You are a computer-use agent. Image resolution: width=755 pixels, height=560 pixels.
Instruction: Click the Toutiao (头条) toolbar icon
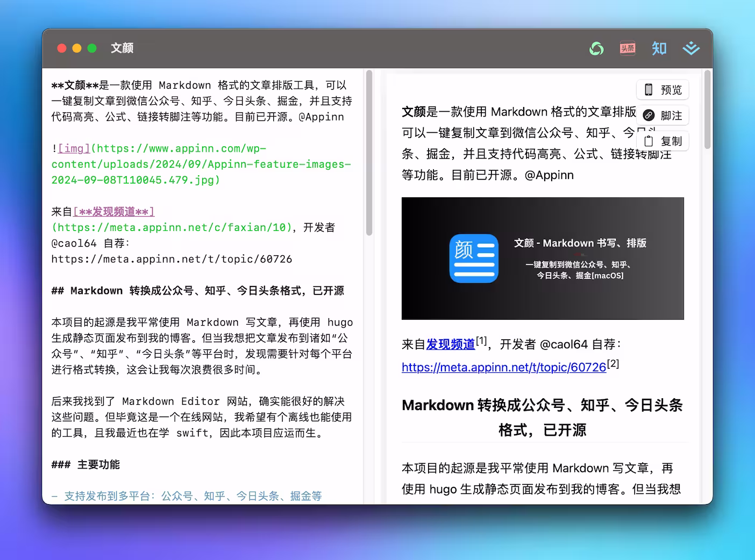coord(628,48)
